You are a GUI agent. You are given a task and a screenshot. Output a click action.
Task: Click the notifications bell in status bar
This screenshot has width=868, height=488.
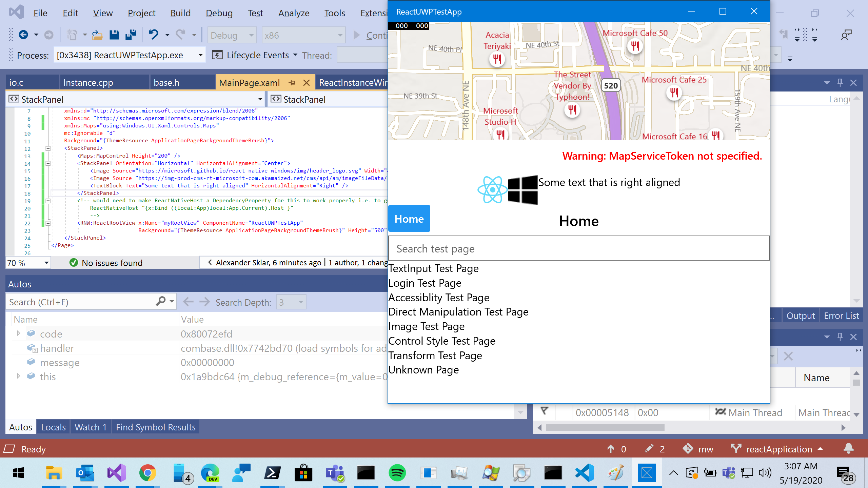[848, 449]
